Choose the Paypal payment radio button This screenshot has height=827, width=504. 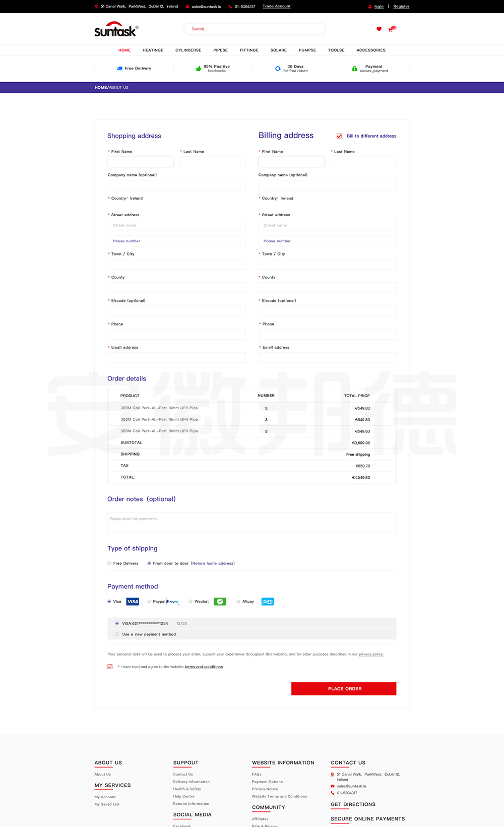point(149,601)
